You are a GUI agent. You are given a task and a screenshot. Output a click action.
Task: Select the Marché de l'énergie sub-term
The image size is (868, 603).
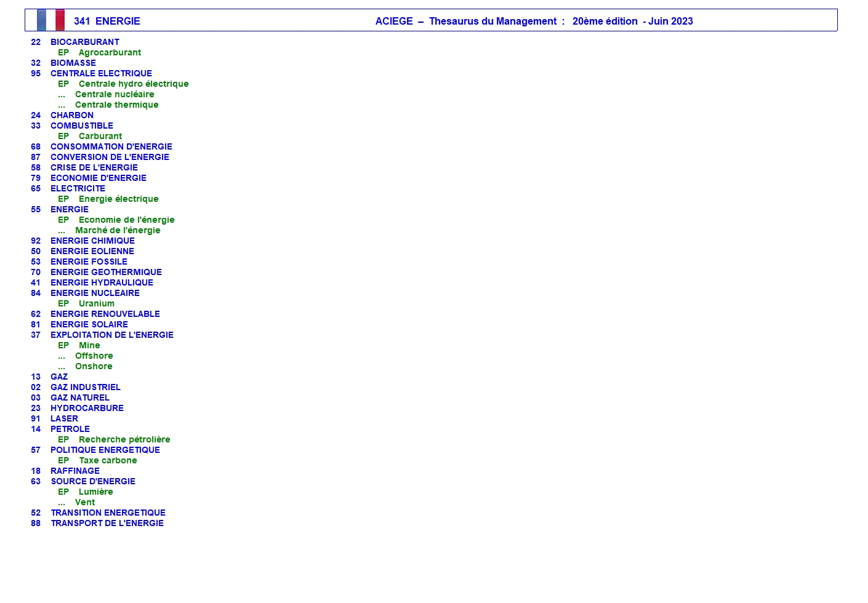118,230
